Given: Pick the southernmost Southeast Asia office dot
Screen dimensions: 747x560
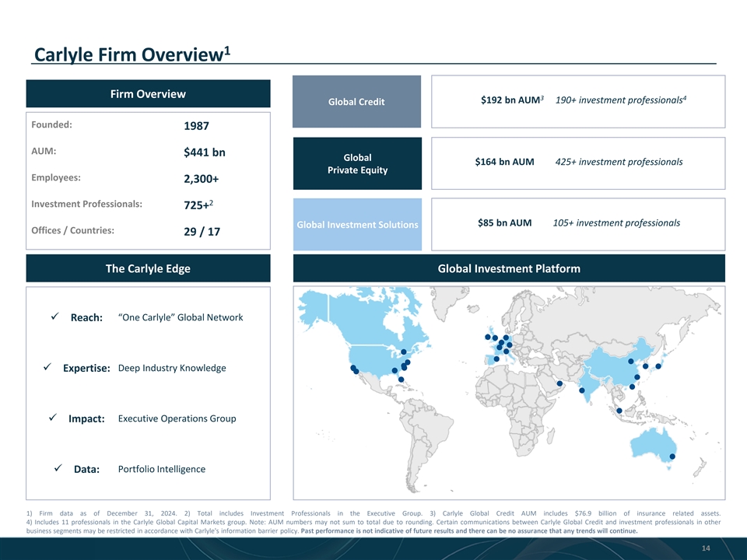Looking at the screenshot, I should click(x=619, y=411).
